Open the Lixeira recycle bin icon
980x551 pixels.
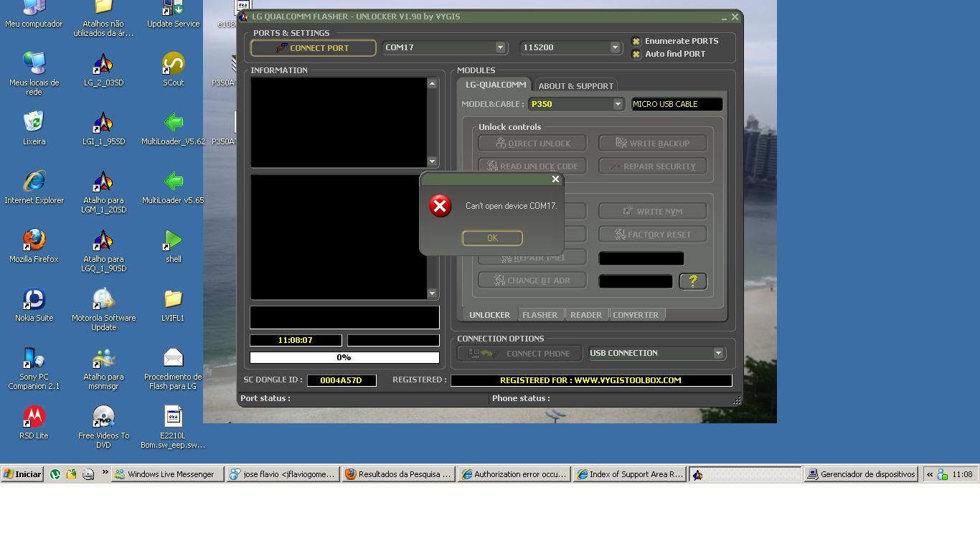(34, 128)
